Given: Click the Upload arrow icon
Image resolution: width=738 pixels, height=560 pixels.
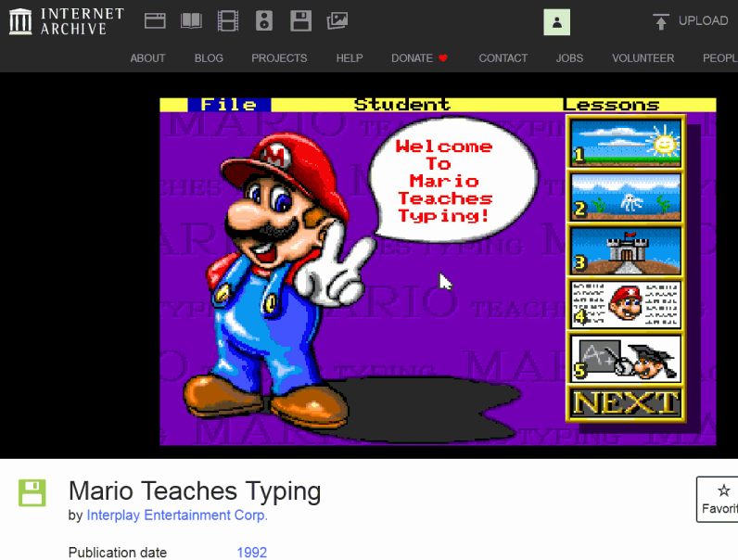Looking at the screenshot, I should [661, 21].
